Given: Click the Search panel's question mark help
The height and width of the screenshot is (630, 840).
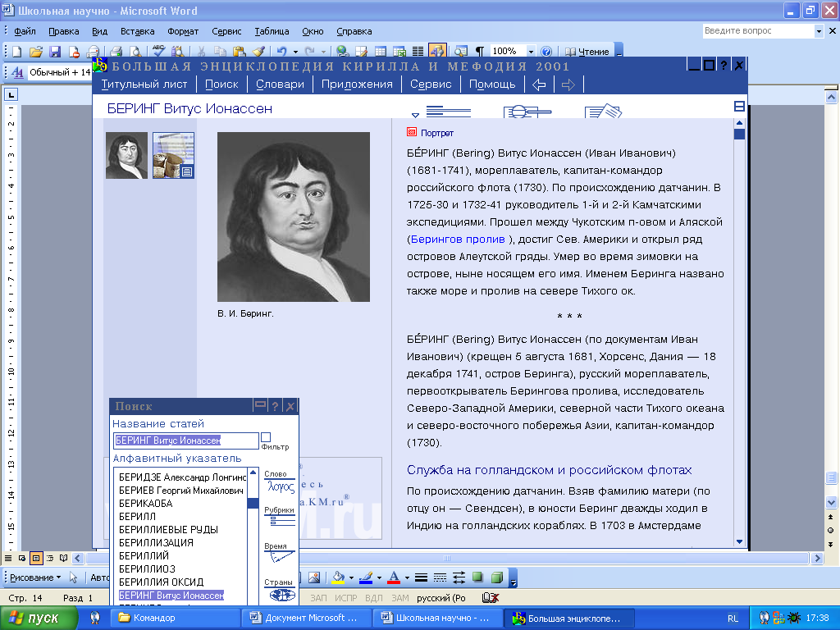Looking at the screenshot, I should click(275, 406).
